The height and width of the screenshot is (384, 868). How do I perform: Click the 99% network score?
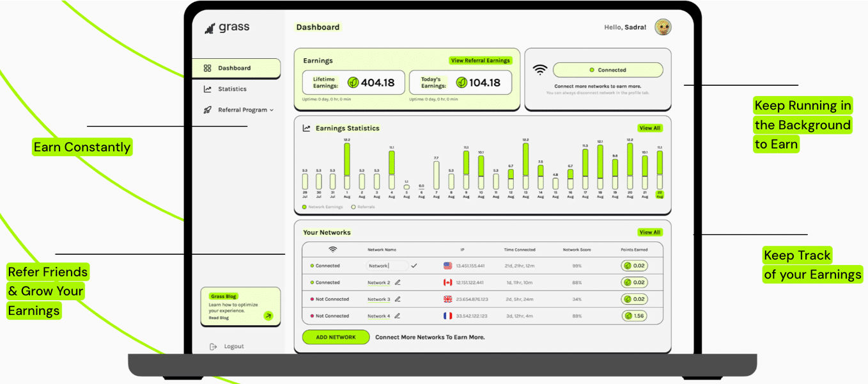point(577,266)
